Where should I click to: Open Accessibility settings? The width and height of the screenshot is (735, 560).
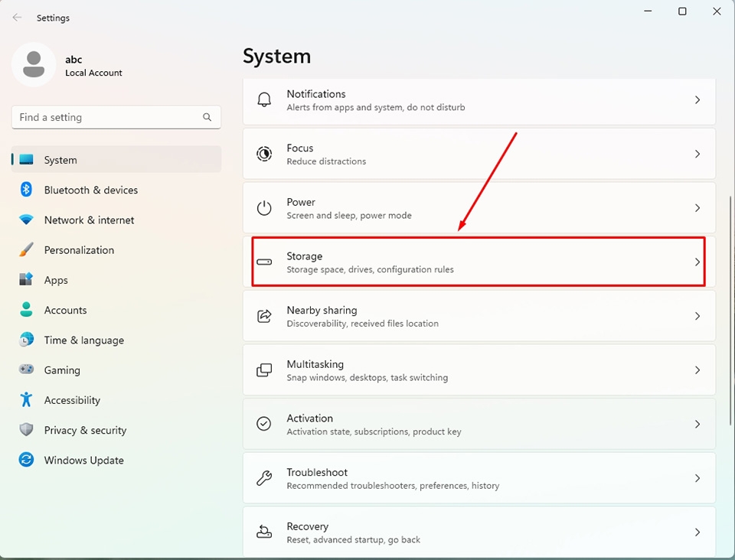click(116, 399)
